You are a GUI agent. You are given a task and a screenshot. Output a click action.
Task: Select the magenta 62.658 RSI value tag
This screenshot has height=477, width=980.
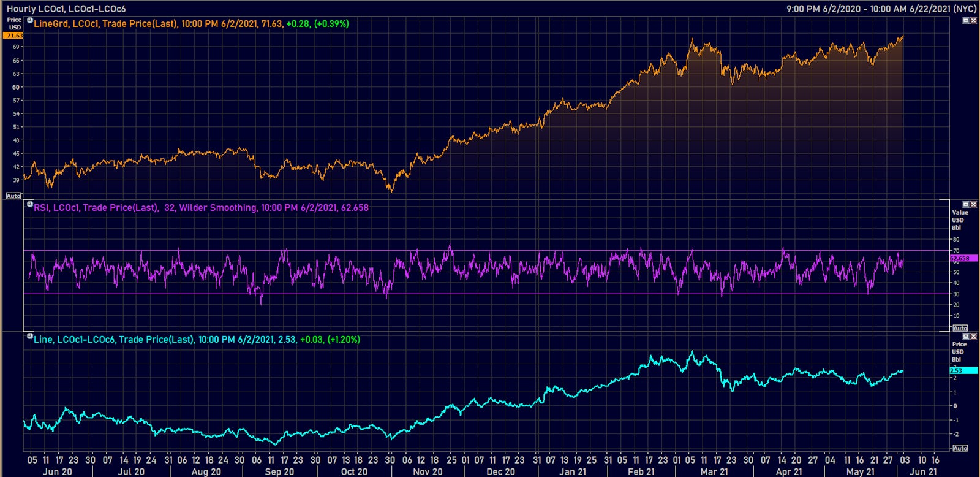[x=963, y=258]
